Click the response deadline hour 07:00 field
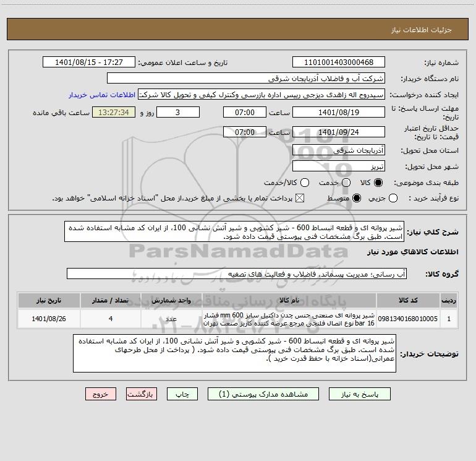The height and width of the screenshot is (461, 476). (245, 112)
